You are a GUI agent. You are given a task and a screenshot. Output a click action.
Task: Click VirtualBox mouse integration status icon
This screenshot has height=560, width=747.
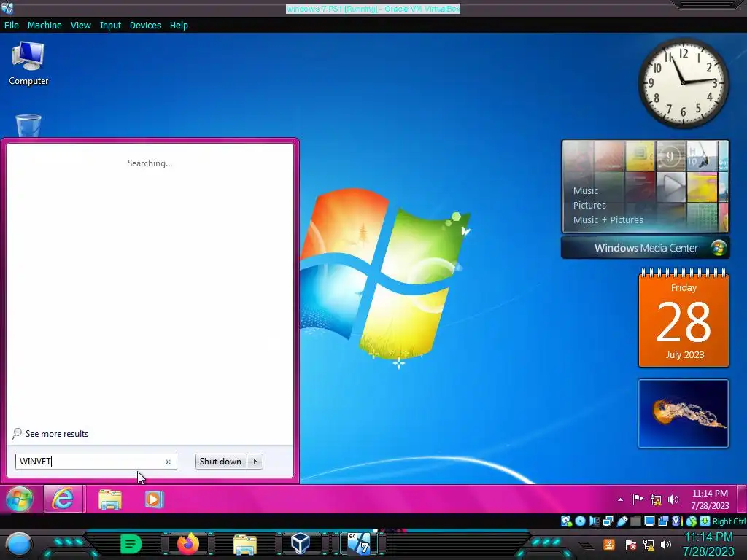[x=692, y=521]
